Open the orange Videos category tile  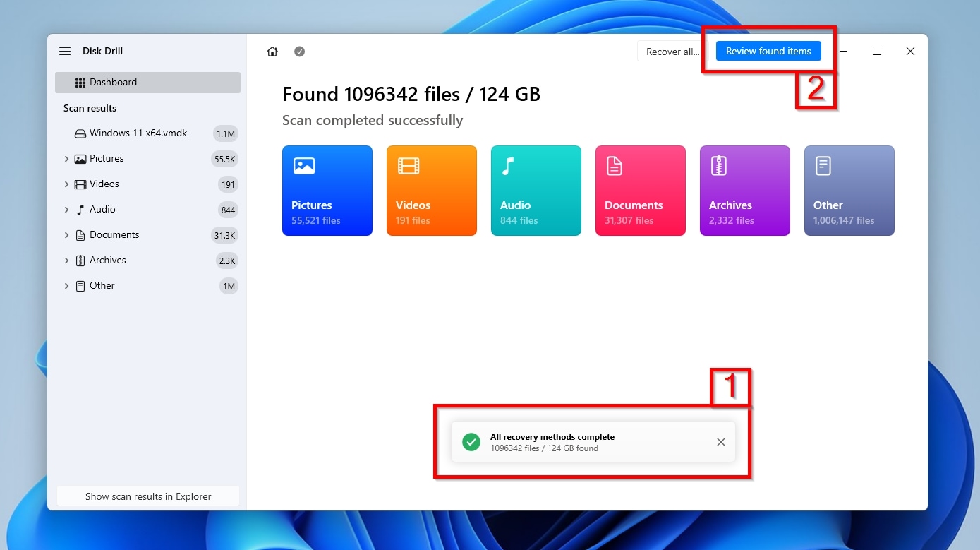pyautogui.click(x=432, y=191)
